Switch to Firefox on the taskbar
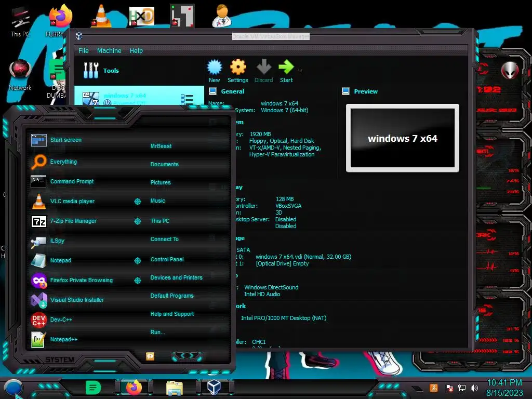The image size is (532, 399). click(x=134, y=388)
